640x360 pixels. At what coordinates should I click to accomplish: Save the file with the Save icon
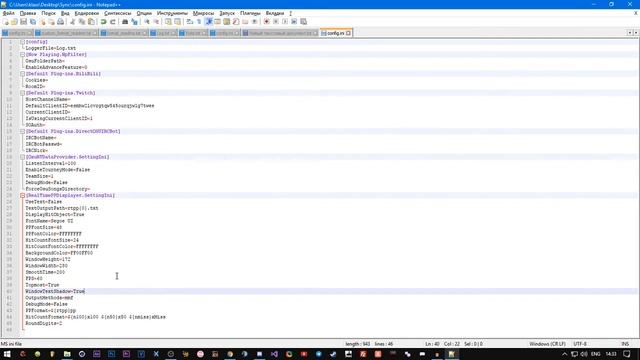click(23, 22)
